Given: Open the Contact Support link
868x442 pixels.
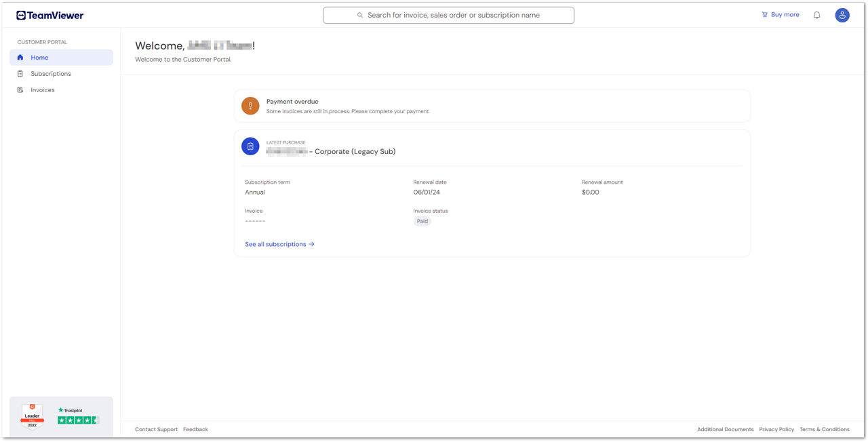Looking at the screenshot, I should [x=156, y=429].
